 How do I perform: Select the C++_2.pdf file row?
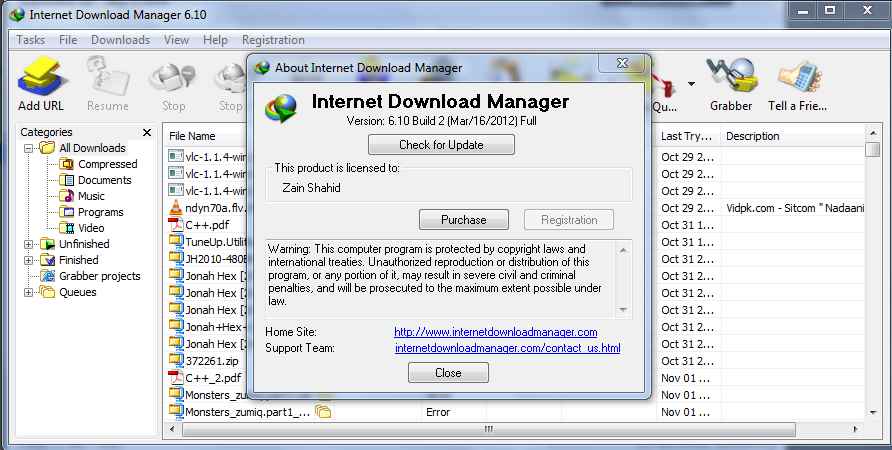[x=207, y=378]
